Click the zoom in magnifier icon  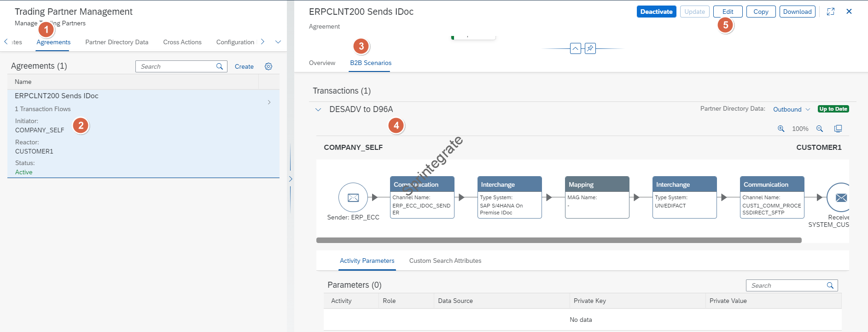[781, 129]
